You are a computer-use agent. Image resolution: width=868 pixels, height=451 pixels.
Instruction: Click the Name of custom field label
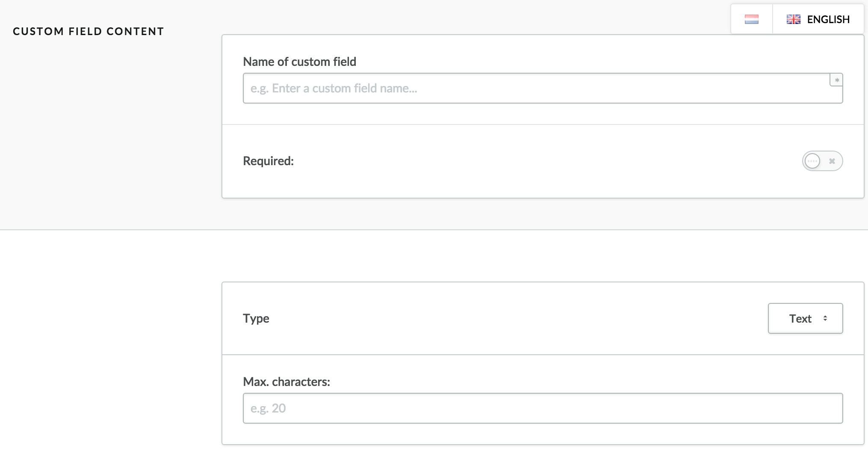click(x=299, y=62)
